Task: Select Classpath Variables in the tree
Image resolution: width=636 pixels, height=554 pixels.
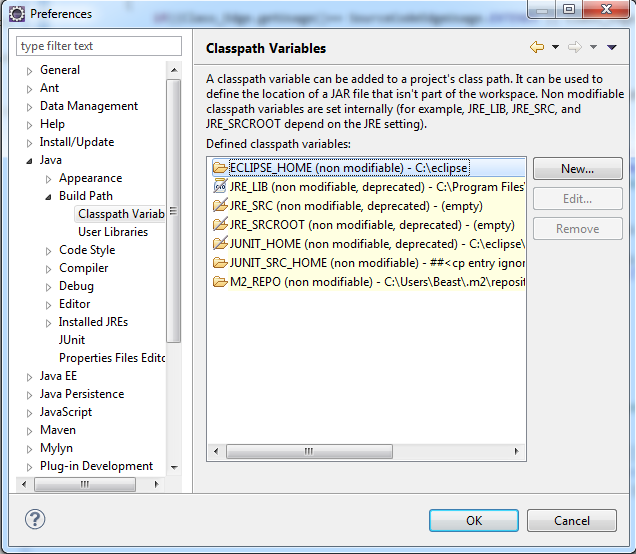Action: pos(120,214)
